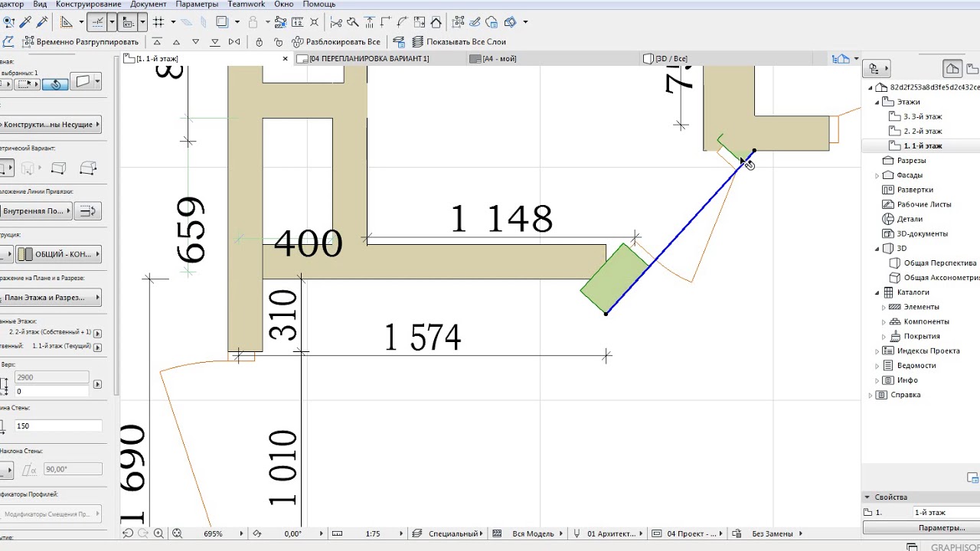Switch to 3D / Все tab
Viewport: 980px width, 551px height.
(670, 59)
